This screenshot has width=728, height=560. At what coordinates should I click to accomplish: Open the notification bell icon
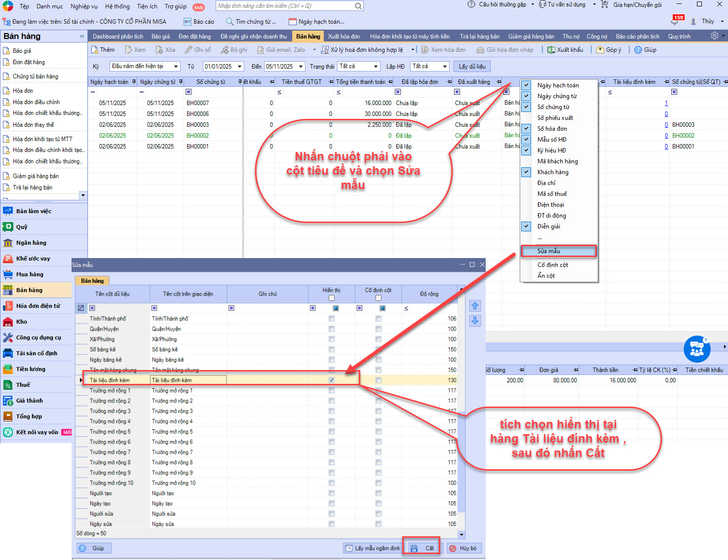675,22
